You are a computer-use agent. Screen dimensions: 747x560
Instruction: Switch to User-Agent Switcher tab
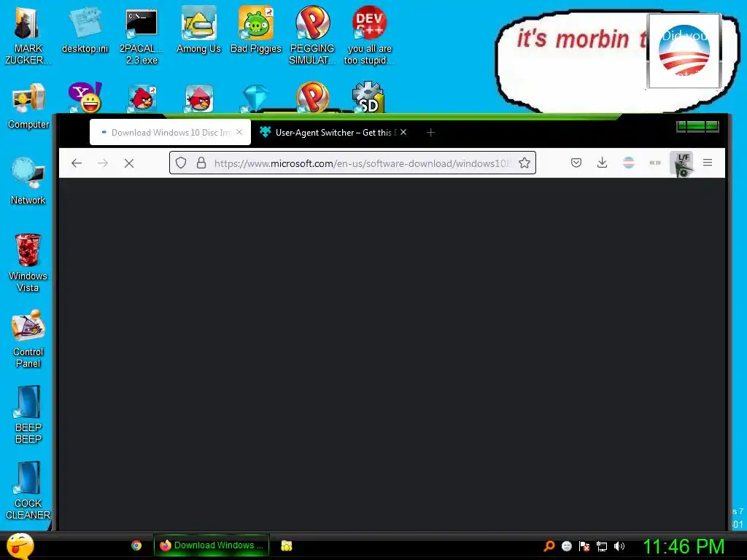pos(333,133)
